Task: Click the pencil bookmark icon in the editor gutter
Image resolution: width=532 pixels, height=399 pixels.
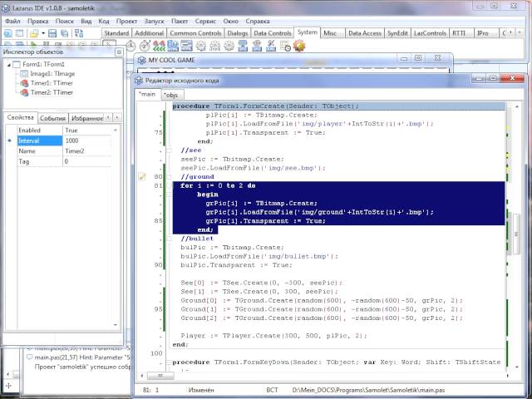Action: pos(142,177)
